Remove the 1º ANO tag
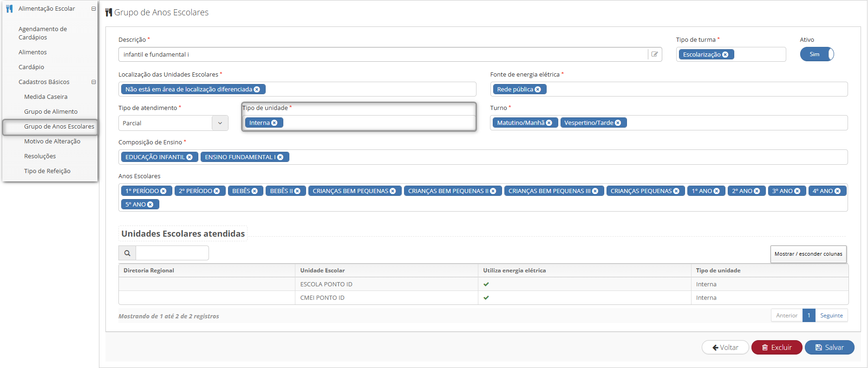The width and height of the screenshot is (868, 368). click(717, 191)
